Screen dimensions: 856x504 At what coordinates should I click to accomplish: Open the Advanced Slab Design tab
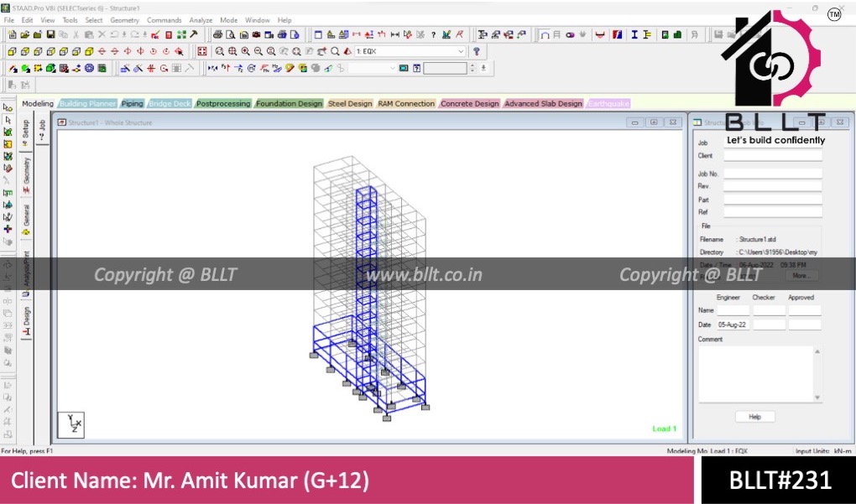[543, 104]
